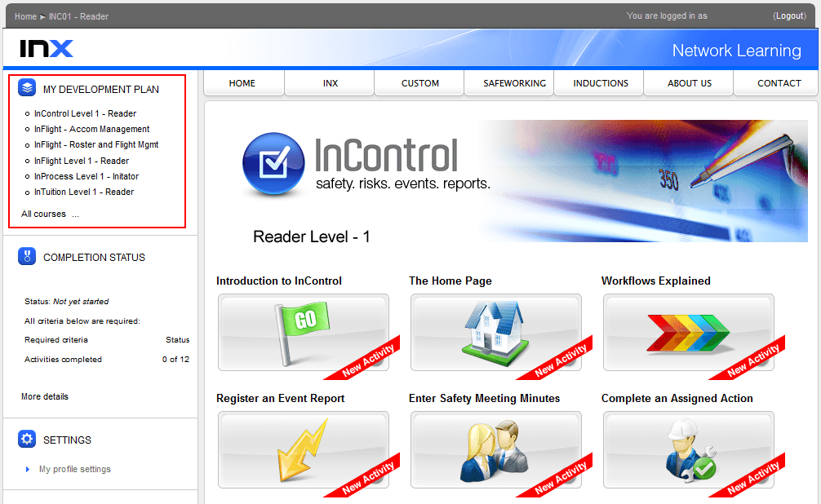Click the My Development Plan stack icon
Viewport: 821px width, 504px height.
tap(27, 87)
